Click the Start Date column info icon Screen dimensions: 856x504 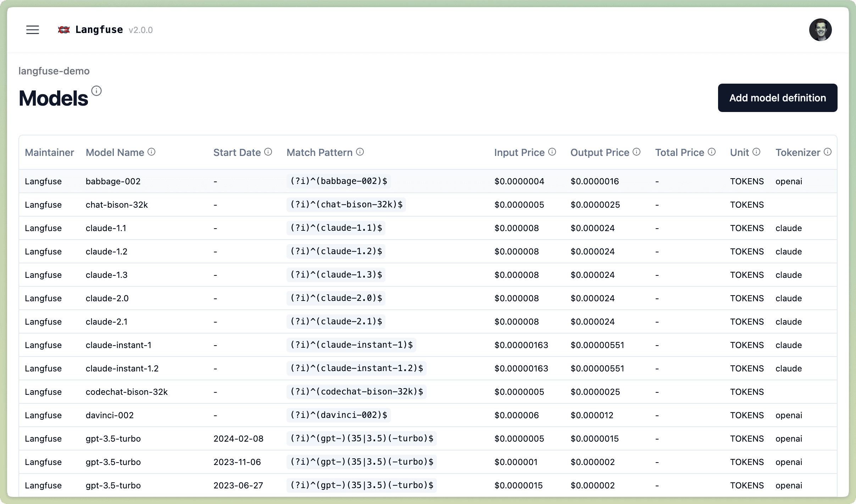(x=268, y=152)
